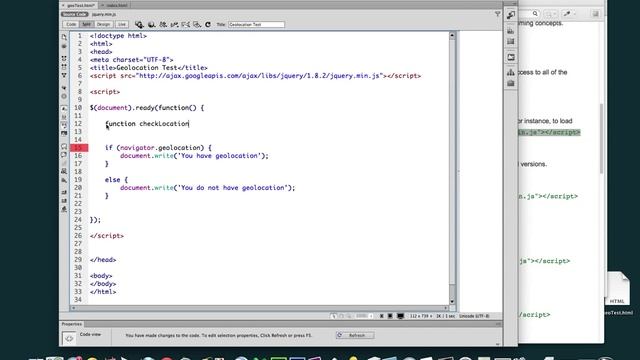640x360 pixels.
Task: Switch to Split view
Action: tap(87, 24)
